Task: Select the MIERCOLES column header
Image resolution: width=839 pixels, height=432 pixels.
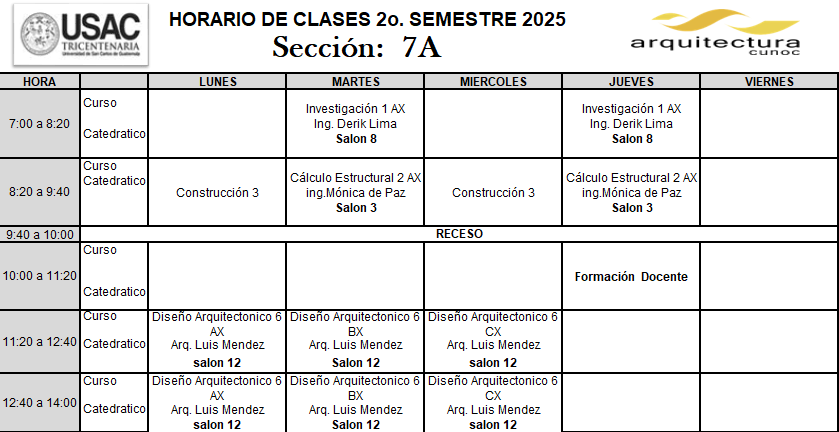Action: coord(493,81)
